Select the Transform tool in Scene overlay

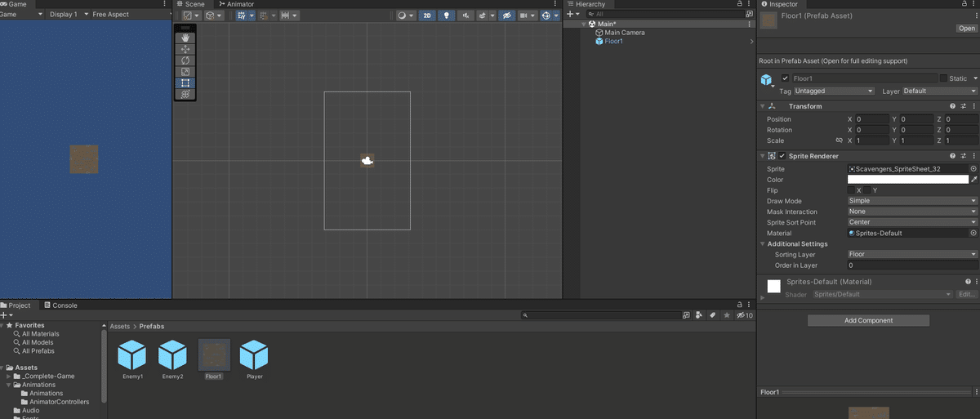pos(185,95)
